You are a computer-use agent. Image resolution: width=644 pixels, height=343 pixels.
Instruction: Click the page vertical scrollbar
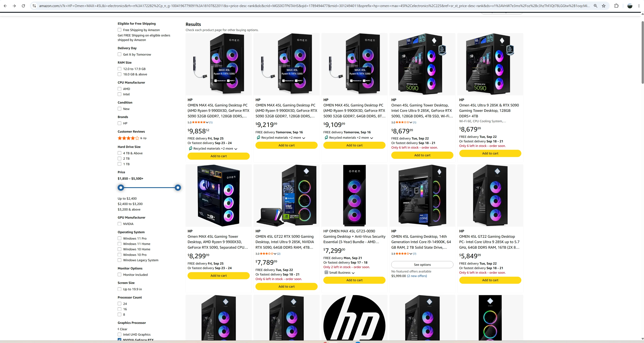click(642, 52)
